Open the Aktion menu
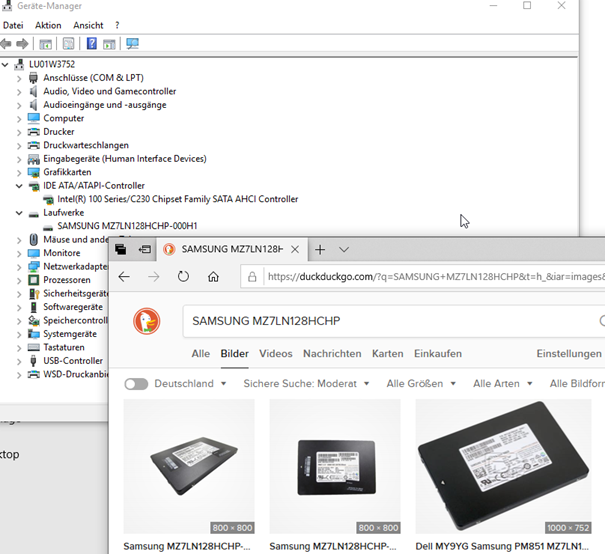Screen dimensions: 605x554 48,25
